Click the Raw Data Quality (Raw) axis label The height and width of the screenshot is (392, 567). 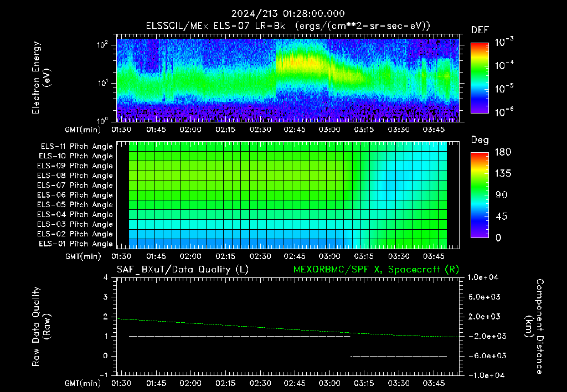point(41,326)
